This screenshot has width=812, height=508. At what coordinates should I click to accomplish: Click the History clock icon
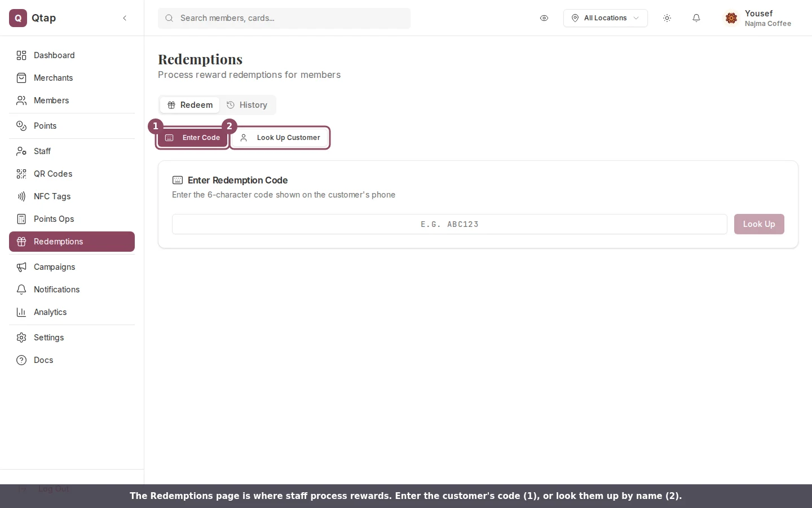231,105
